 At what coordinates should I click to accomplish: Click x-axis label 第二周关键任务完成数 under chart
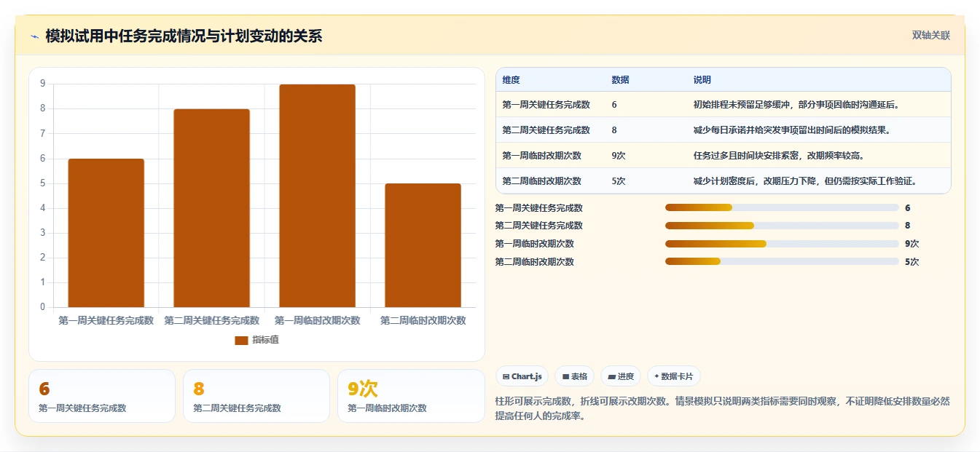[x=212, y=320]
